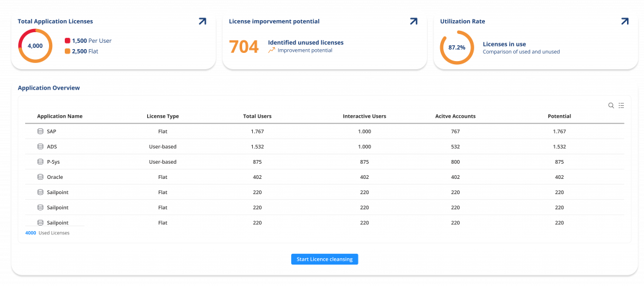Click the License Type column header
The image size is (644, 286).
162,117
